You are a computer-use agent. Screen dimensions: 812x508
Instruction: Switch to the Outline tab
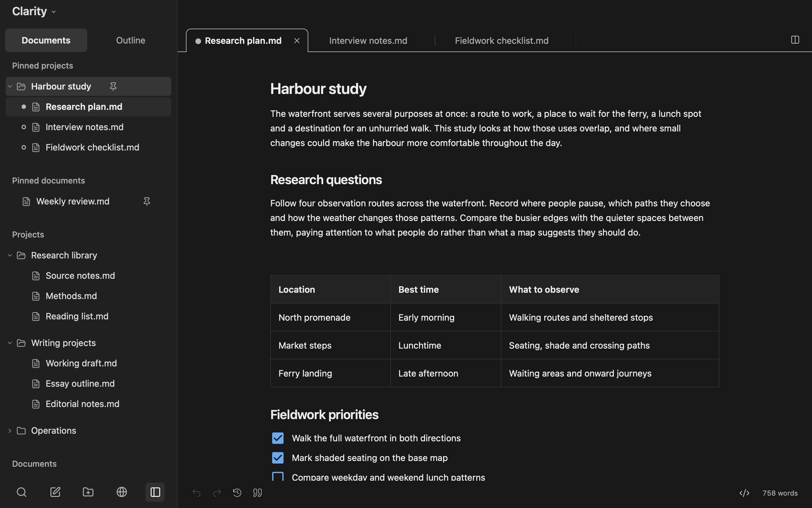click(x=131, y=40)
